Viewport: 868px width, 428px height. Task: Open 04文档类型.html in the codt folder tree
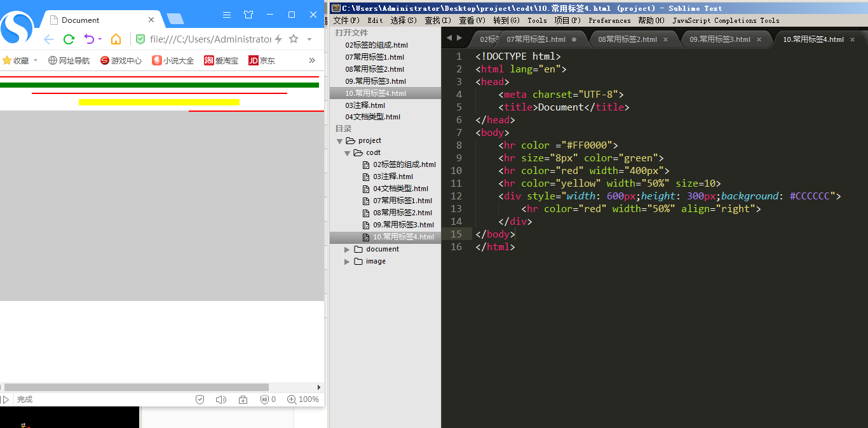400,189
